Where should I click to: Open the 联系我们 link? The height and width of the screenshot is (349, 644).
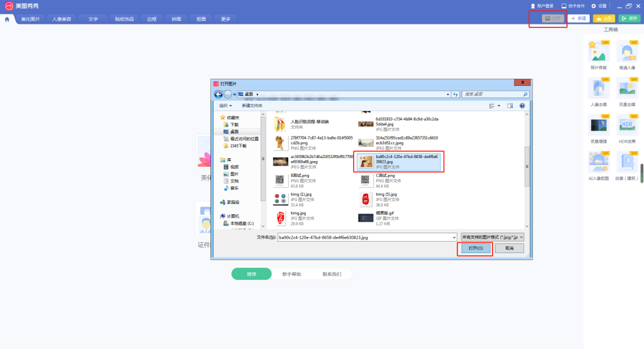(332, 274)
